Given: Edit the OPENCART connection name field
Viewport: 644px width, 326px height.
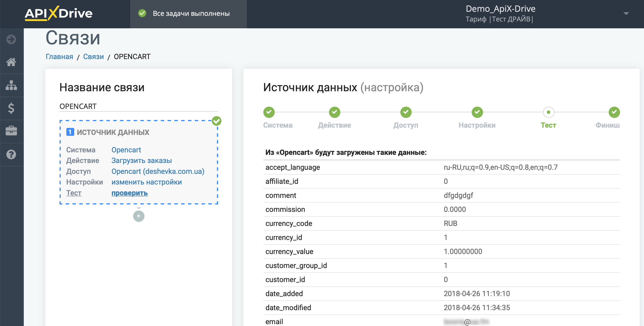Looking at the screenshot, I should point(139,106).
